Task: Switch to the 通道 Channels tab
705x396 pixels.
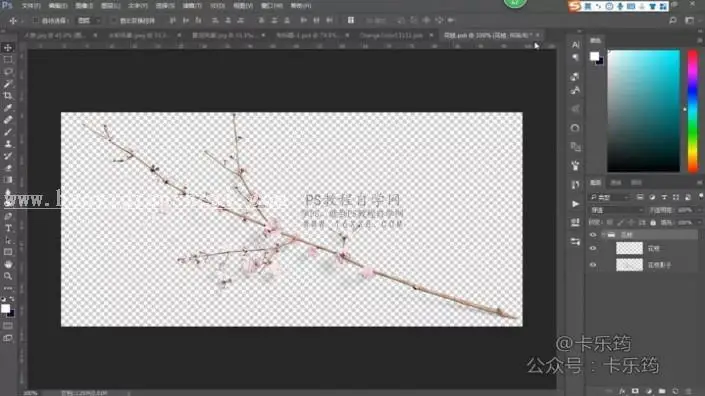Action: tap(616, 182)
